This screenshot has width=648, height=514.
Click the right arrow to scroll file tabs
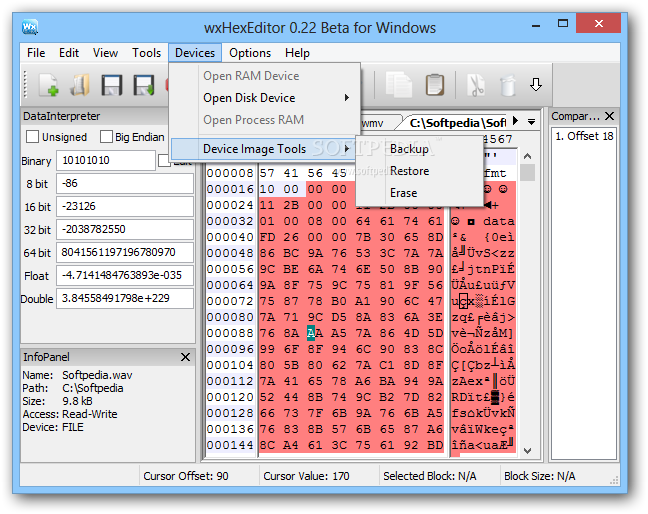pos(515,121)
